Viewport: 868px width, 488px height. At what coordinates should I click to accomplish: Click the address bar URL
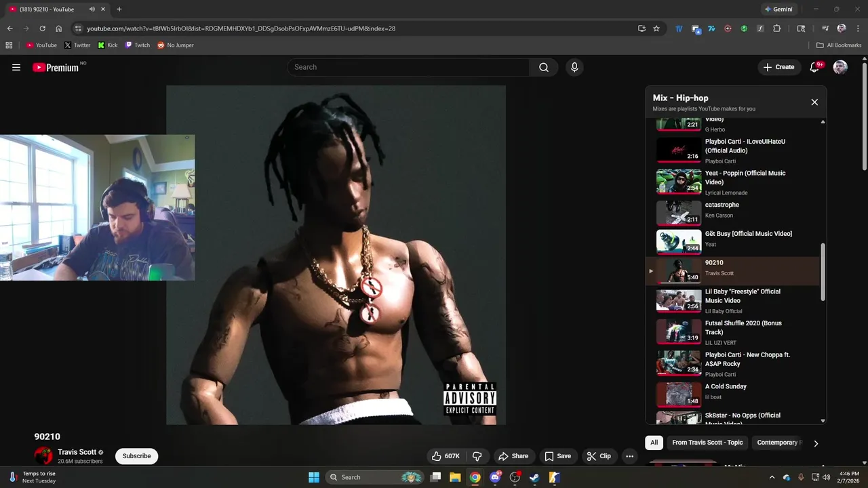[x=241, y=28]
